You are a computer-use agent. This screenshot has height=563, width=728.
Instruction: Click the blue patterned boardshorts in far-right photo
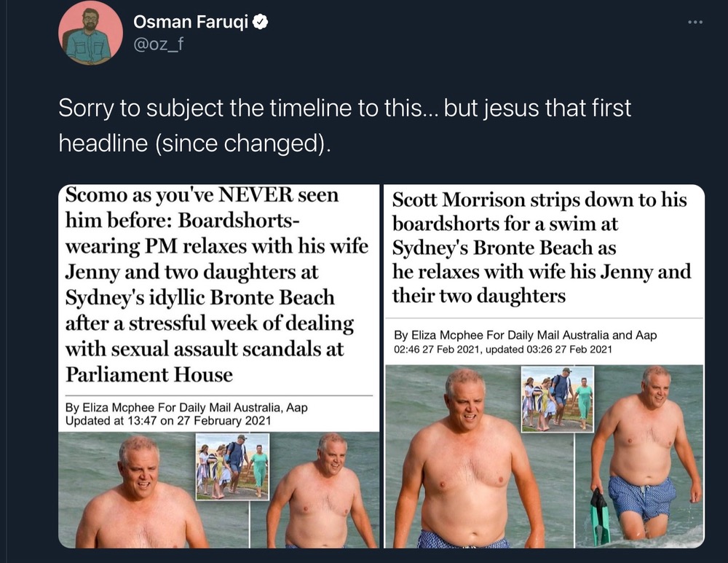click(641, 497)
